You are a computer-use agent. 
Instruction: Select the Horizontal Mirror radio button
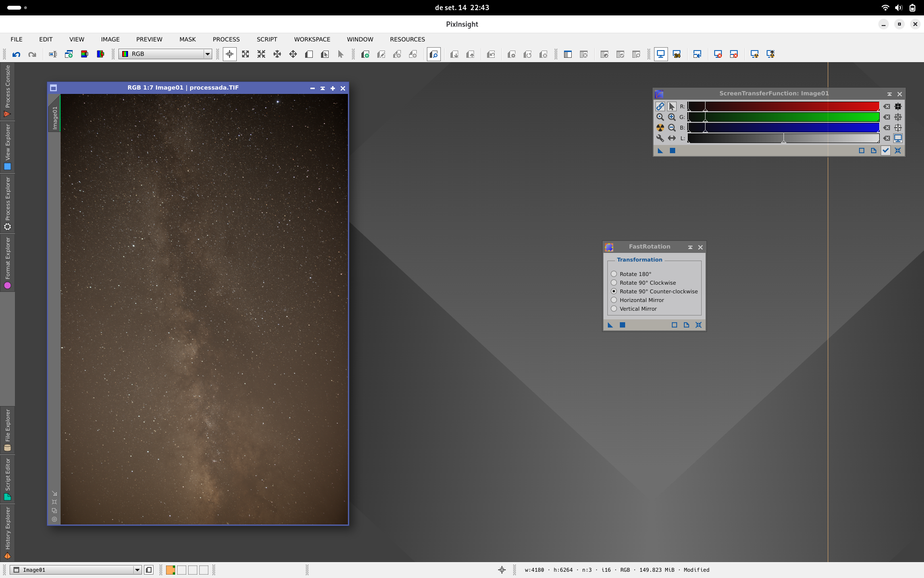[614, 300]
